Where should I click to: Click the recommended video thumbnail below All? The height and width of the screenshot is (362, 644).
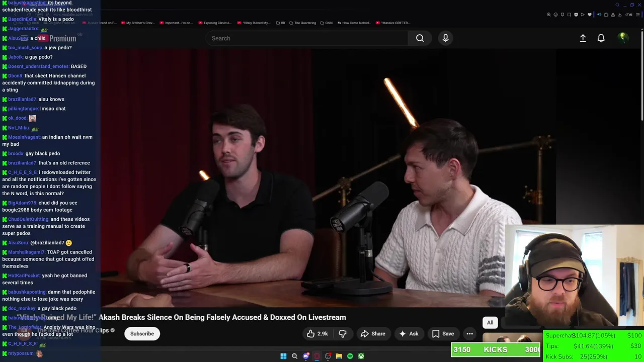pos(512,337)
